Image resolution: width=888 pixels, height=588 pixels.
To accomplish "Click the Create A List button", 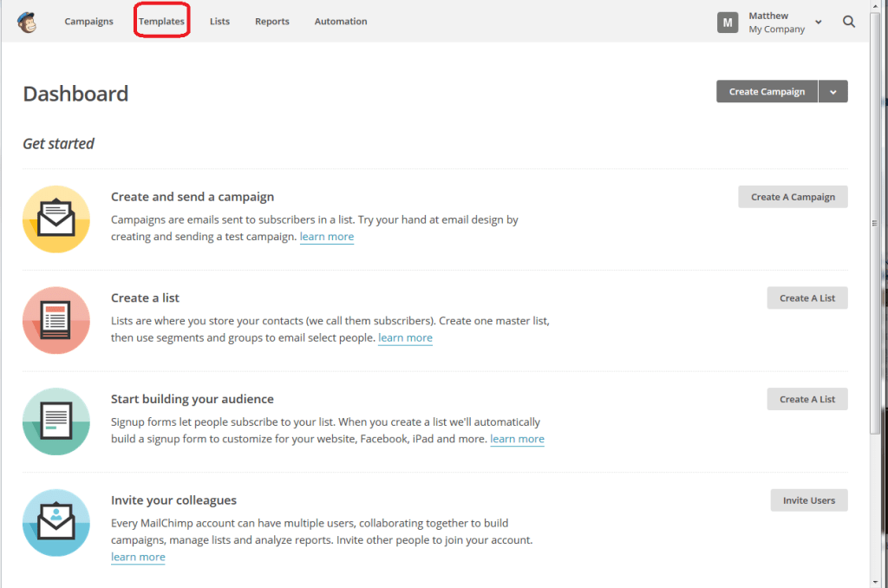I will point(807,297).
